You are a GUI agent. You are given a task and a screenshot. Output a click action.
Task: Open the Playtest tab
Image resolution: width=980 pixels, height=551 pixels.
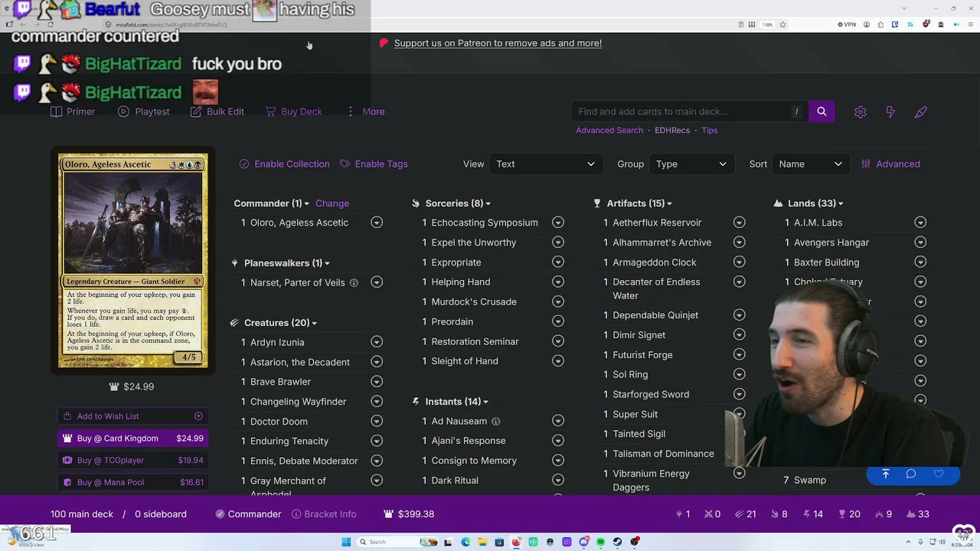pyautogui.click(x=144, y=112)
